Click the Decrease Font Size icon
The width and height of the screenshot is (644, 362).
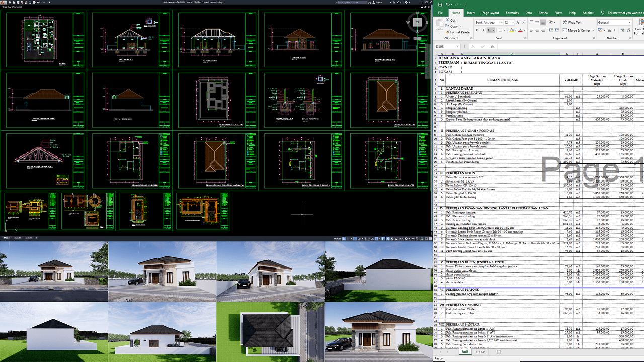(524, 22)
